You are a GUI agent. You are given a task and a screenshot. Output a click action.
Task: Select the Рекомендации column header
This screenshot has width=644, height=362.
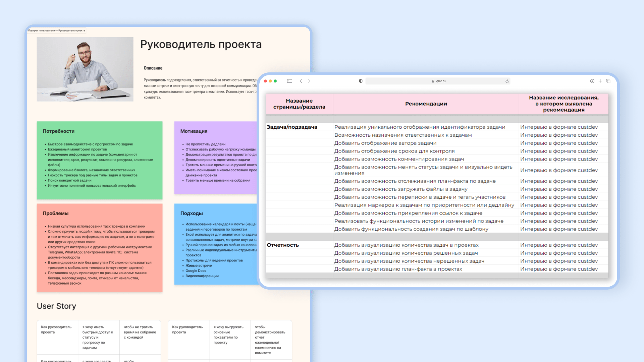tap(426, 104)
